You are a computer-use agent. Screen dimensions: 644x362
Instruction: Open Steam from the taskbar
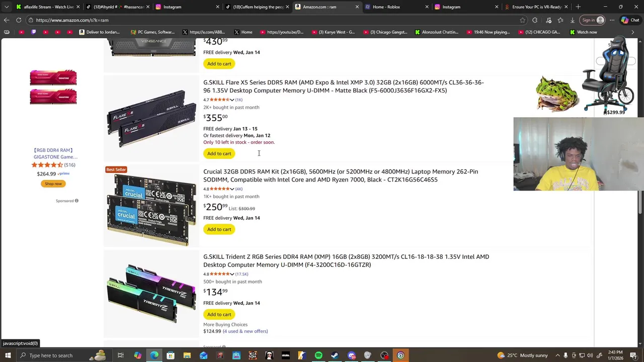pyautogui.click(x=335, y=355)
